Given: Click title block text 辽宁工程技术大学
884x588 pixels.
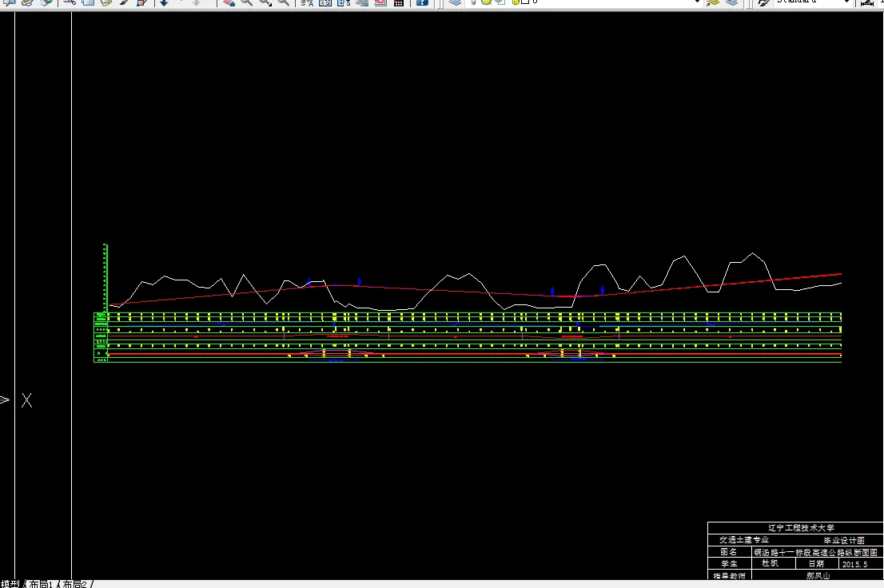Looking at the screenshot, I should (801, 527).
